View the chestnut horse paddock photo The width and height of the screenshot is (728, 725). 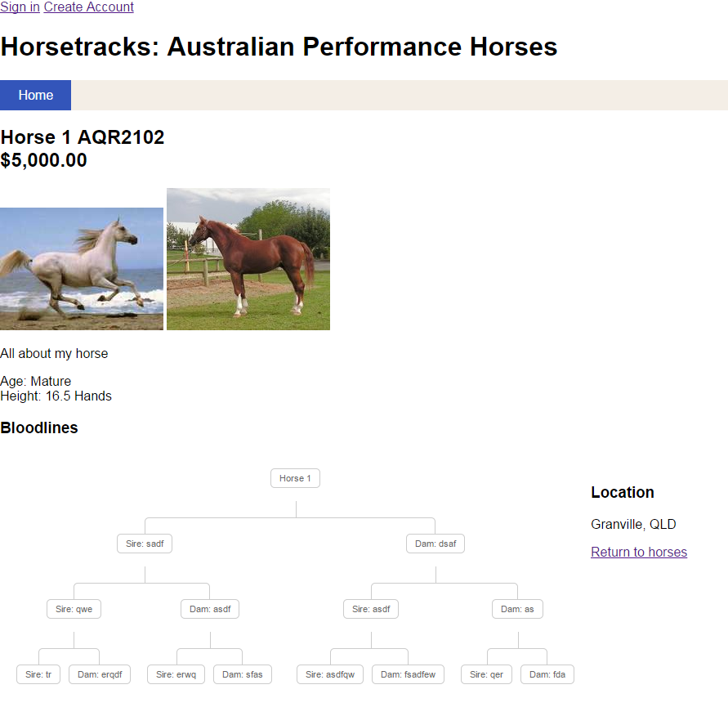pos(248,259)
